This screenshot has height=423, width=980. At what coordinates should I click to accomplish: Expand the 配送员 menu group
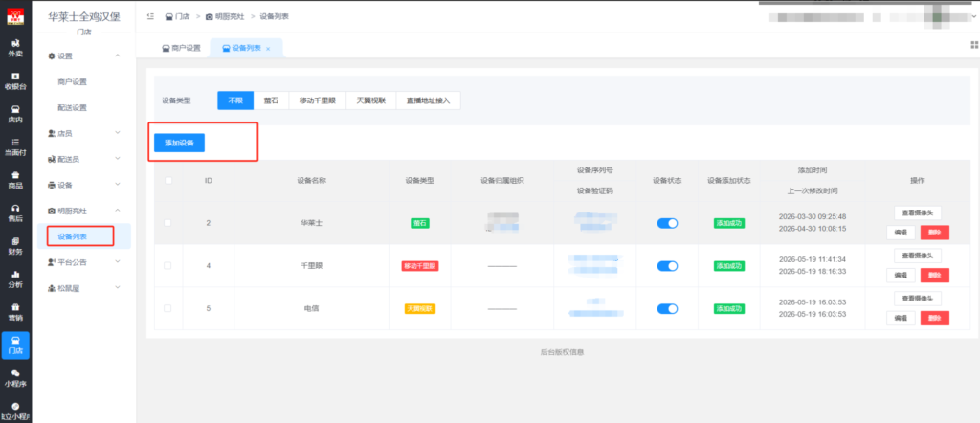pos(84,159)
